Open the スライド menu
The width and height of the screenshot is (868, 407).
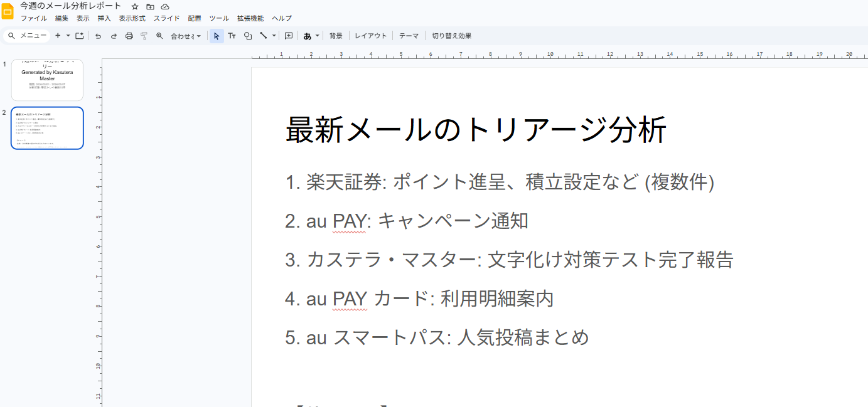166,18
